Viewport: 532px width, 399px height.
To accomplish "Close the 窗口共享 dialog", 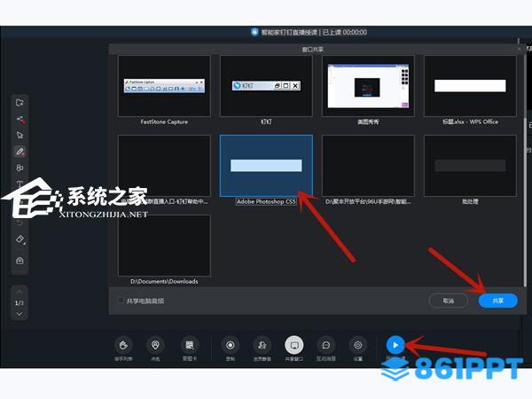I will tap(519, 49).
